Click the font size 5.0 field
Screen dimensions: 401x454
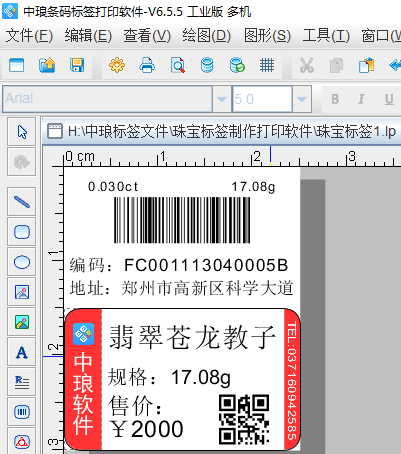[262, 99]
